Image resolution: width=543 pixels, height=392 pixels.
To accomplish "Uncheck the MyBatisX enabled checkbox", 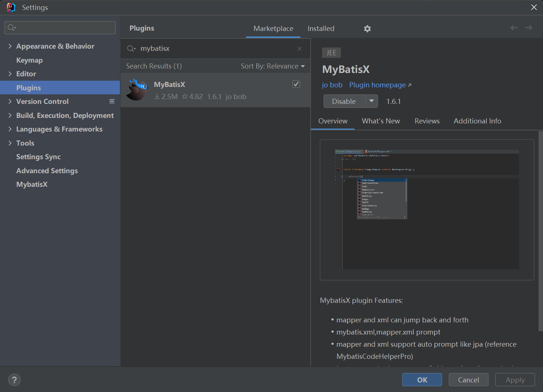I will 296,84.
